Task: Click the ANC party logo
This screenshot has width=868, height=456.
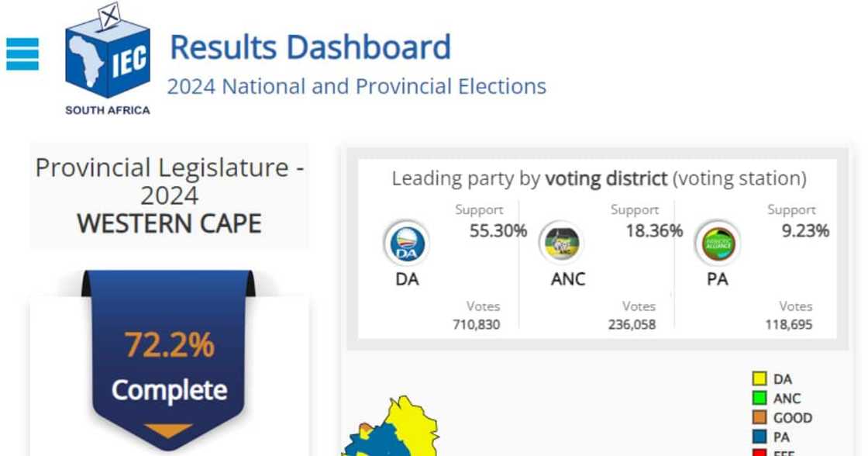Action: [x=562, y=244]
